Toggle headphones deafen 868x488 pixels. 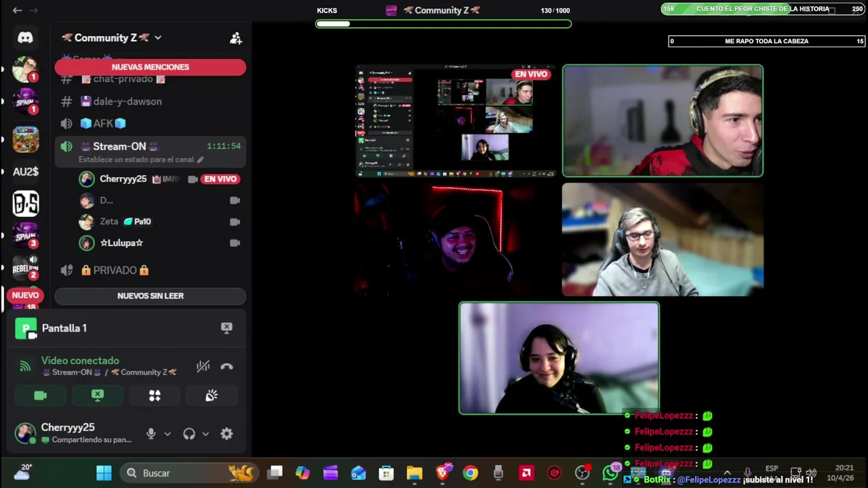tap(189, 434)
